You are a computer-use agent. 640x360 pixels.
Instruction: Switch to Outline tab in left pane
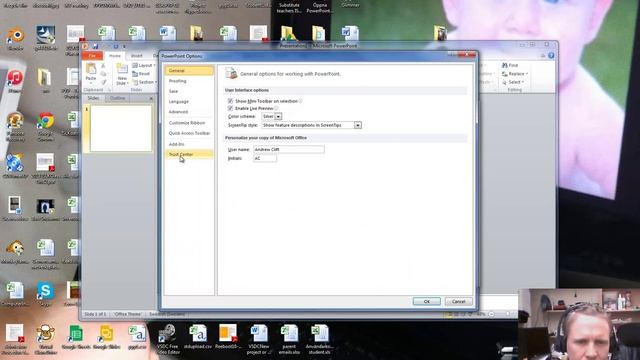[118, 98]
